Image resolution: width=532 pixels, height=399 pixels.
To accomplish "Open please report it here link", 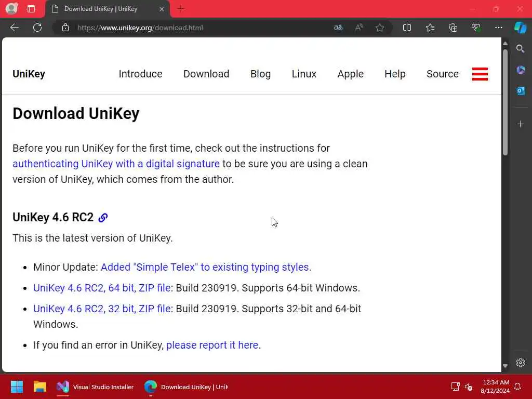I will (x=214, y=345).
